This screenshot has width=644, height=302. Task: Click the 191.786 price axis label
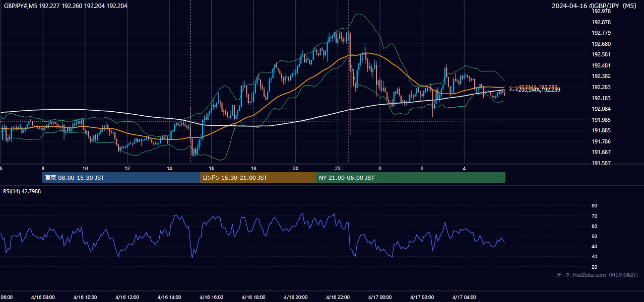pyautogui.click(x=601, y=142)
